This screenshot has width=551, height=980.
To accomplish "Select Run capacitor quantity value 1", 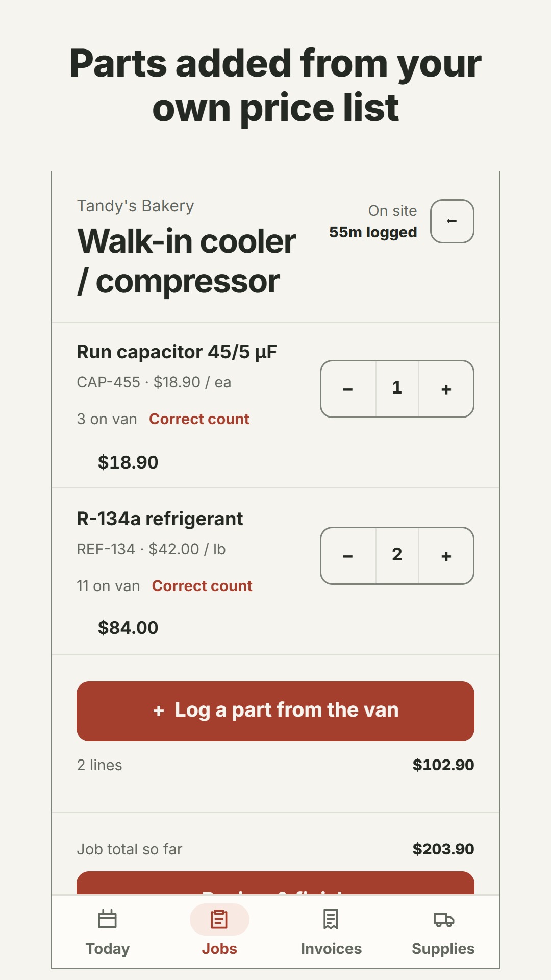I will [397, 389].
